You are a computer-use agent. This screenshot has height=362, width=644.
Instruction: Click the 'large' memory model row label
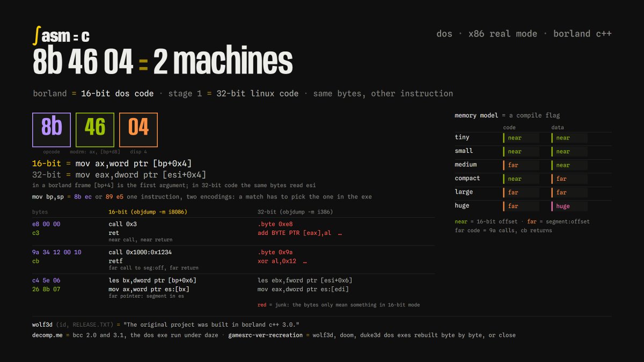click(464, 192)
